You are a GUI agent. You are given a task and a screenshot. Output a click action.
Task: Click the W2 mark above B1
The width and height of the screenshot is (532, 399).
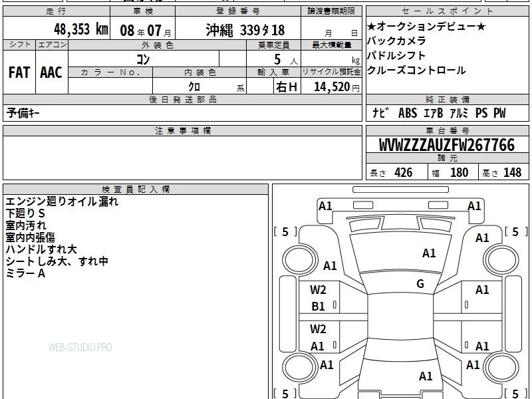(x=318, y=290)
